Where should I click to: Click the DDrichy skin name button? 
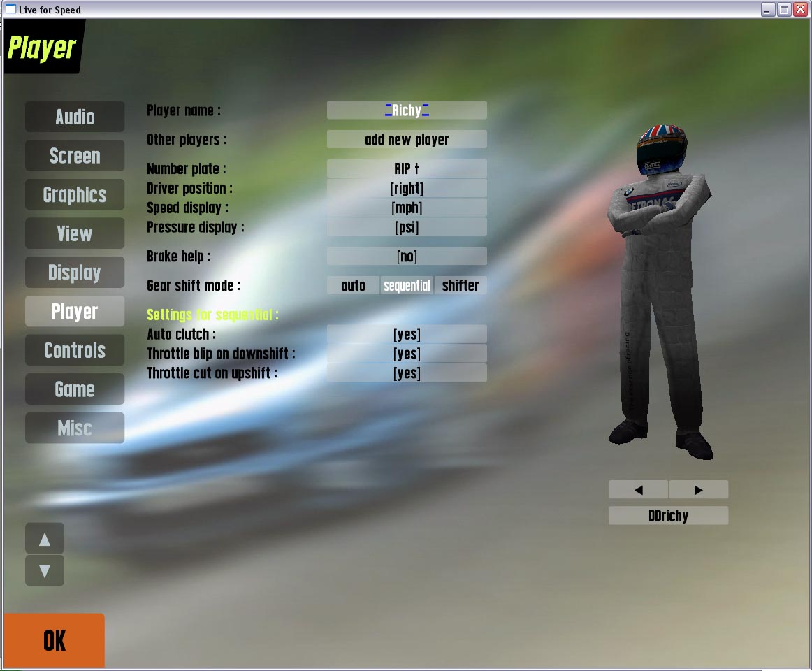[x=668, y=516]
